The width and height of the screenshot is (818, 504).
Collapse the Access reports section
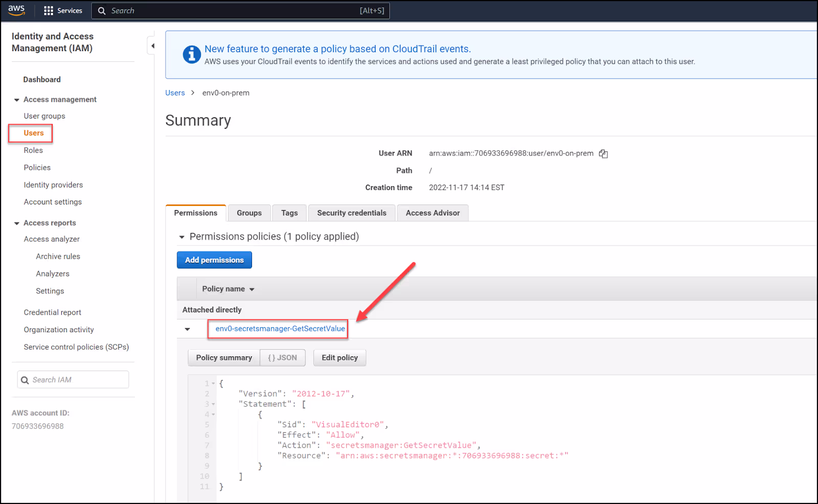[17, 223]
